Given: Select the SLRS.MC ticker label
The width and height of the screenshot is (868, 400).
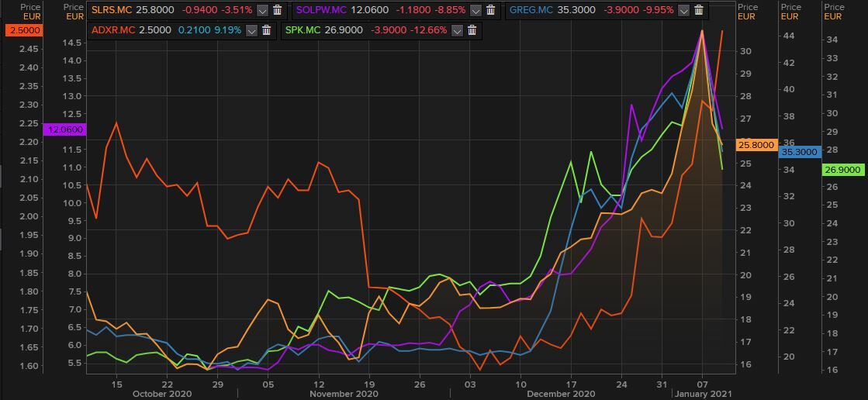Looking at the screenshot, I should (x=110, y=10).
